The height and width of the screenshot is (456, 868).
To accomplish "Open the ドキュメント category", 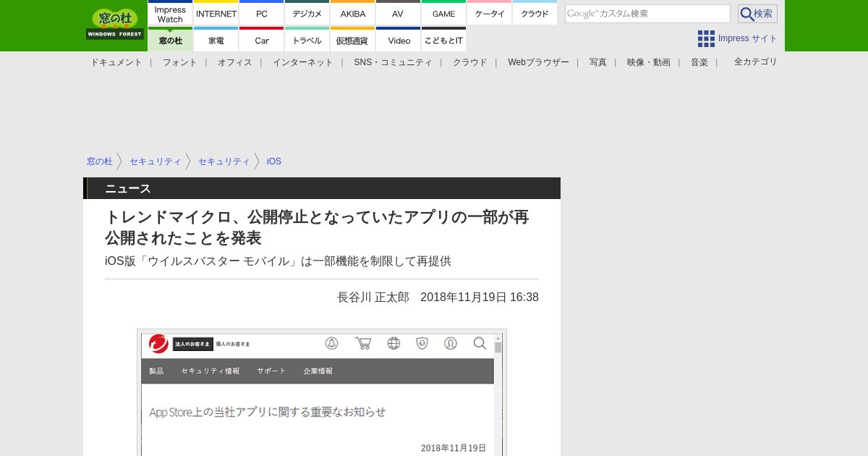I will 116,62.
